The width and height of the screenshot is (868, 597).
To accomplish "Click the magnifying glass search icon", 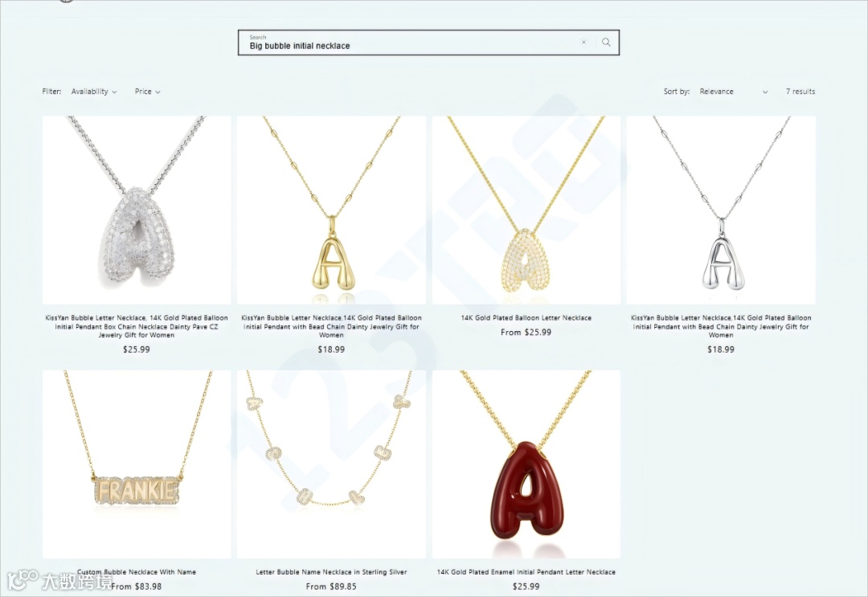I will click(x=606, y=42).
